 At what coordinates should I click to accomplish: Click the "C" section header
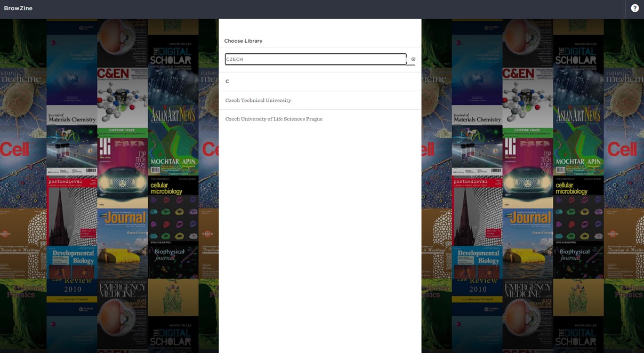tap(227, 82)
